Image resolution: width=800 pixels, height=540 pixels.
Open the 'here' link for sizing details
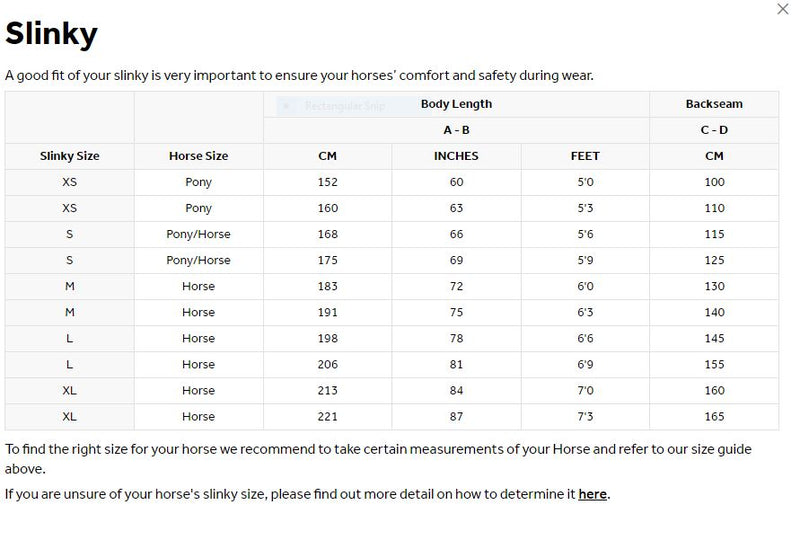pyautogui.click(x=592, y=494)
